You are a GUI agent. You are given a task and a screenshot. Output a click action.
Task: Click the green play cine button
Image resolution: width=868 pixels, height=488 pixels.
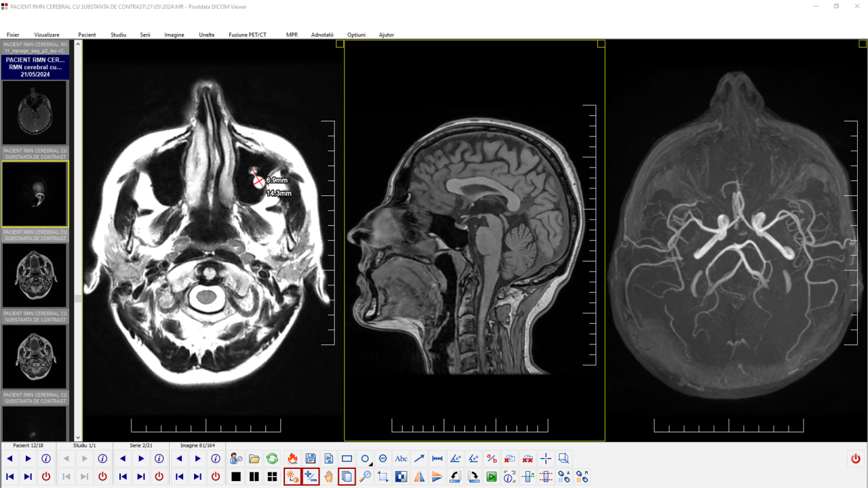tap(492, 476)
